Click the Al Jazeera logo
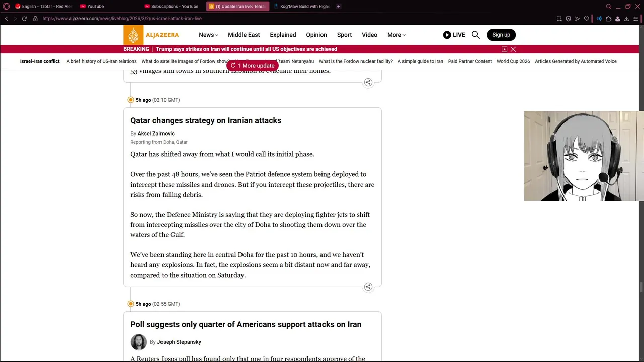The width and height of the screenshot is (644, 362). 151,35
